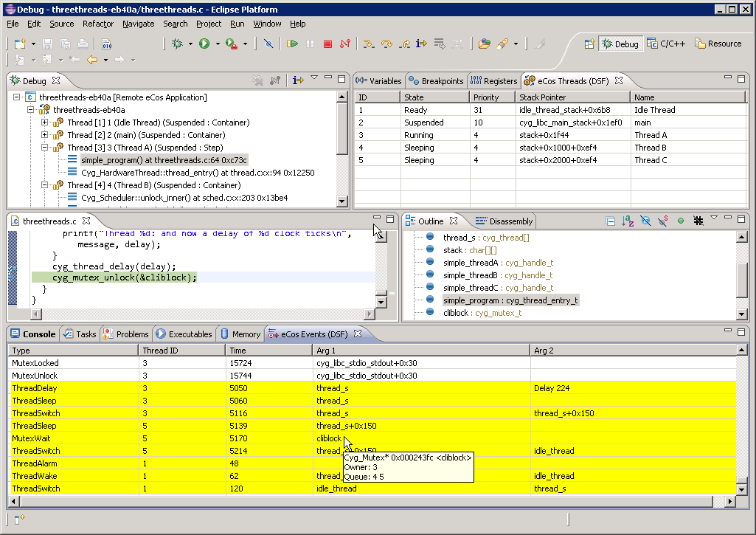Image resolution: width=756 pixels, height=535 pixels.
Task: Open the Navigate menu
Action: pyautogui.click(x=139, y=24)
